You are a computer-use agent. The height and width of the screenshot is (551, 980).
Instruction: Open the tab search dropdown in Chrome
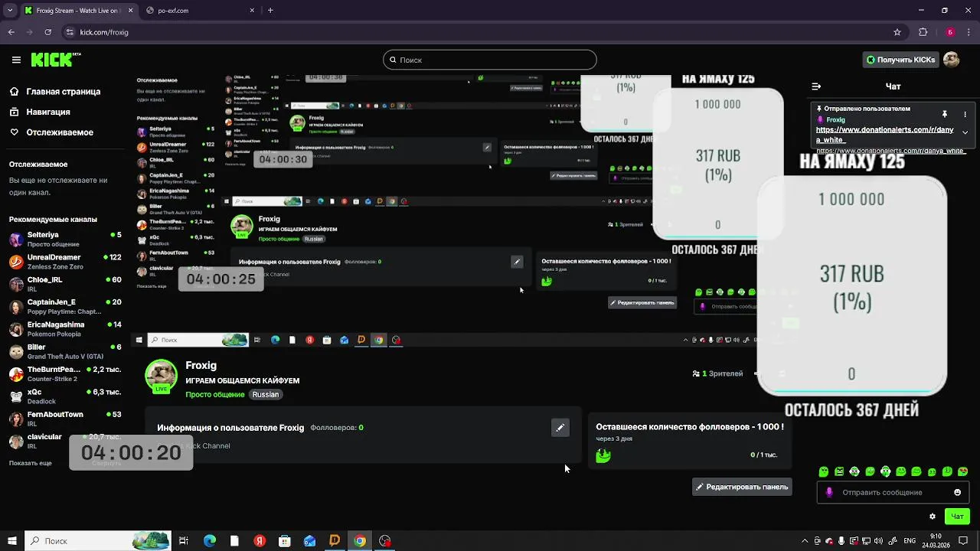pyautogui.click(x=10, y=11)
